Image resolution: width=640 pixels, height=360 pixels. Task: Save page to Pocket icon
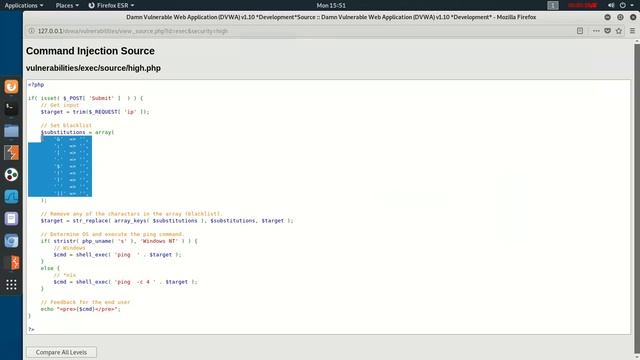pos(607,31)
